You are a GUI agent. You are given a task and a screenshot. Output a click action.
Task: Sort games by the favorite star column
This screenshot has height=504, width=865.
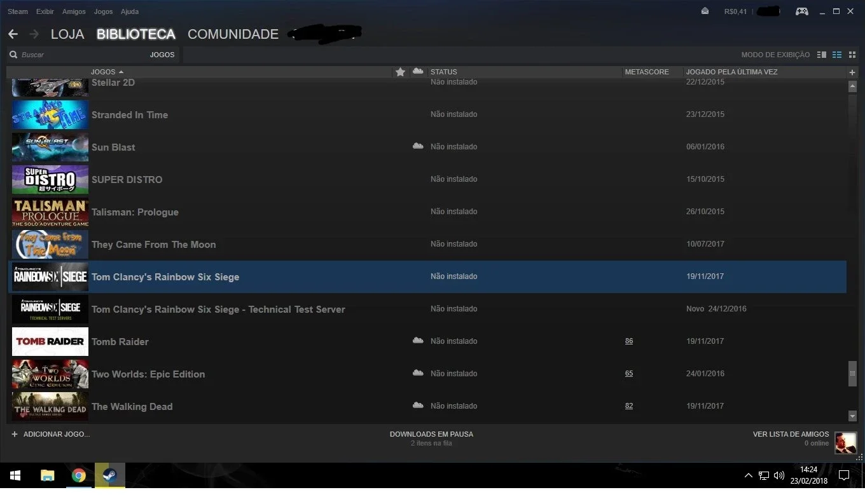[x=400, y=72]
